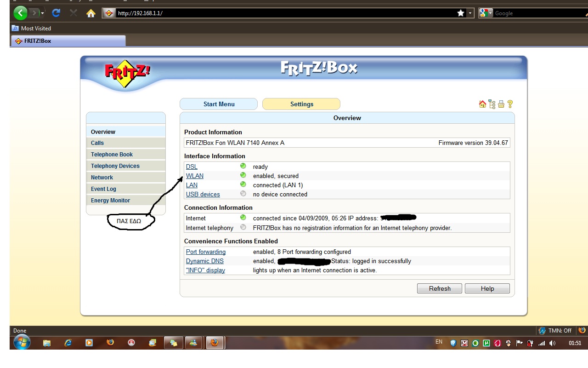Click the LAN link
This screenshot has height=368, width=588.
(192, 185)
